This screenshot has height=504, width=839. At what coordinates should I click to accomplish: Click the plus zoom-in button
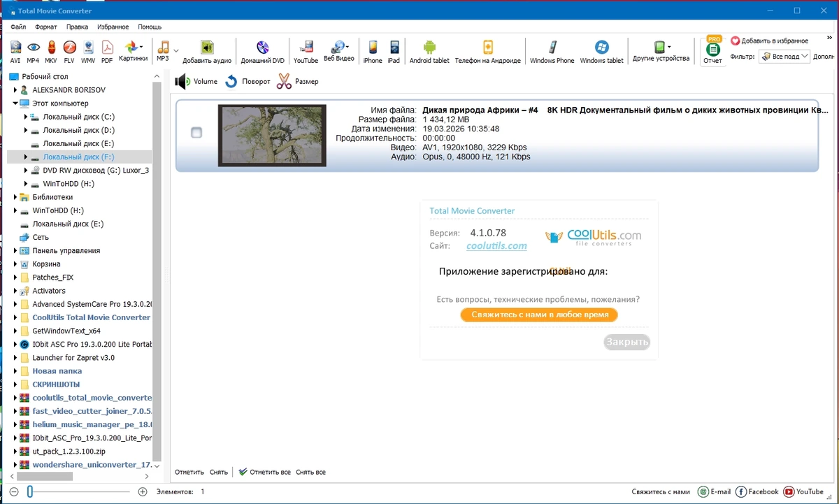click(x=143, y=491)
